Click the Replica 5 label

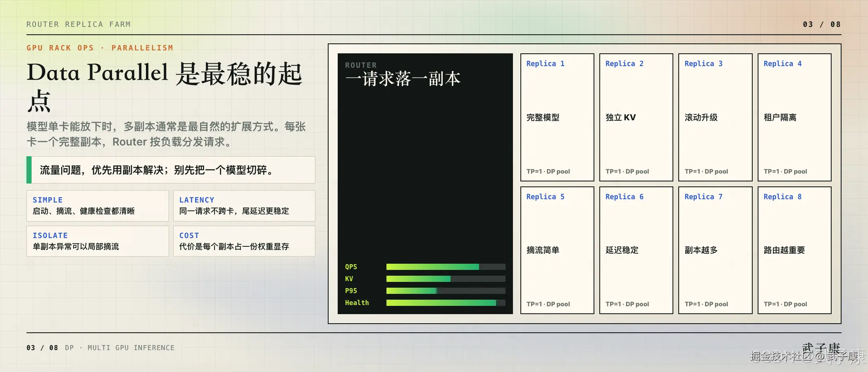545,197
